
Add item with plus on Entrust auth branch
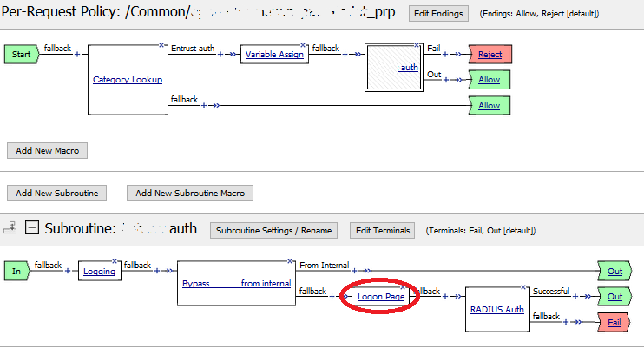click(x=220, y=54)
